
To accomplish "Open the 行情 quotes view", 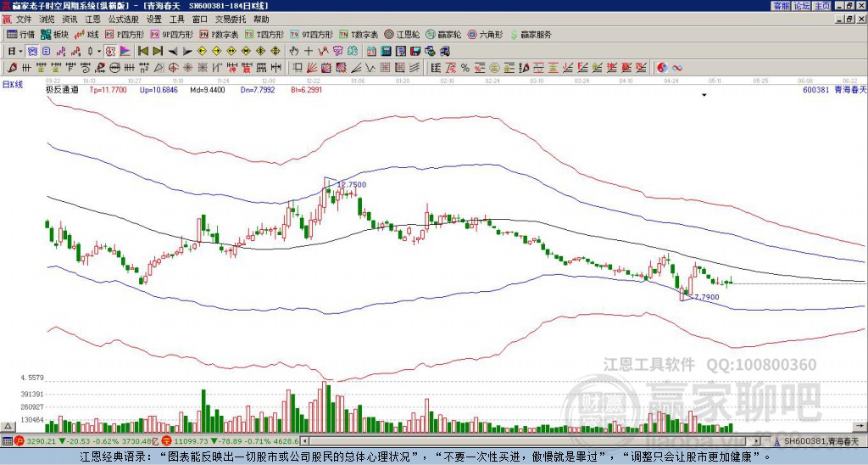I will pos(20,34).
